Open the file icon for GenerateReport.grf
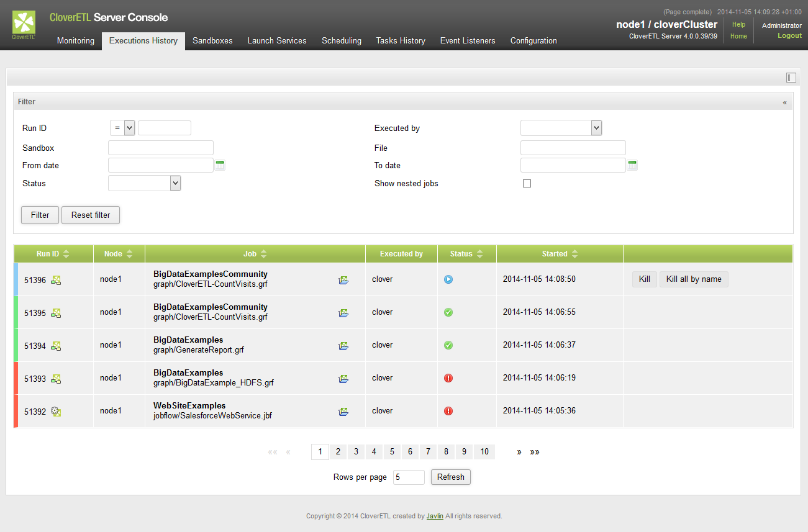 (x=343, y=346)
